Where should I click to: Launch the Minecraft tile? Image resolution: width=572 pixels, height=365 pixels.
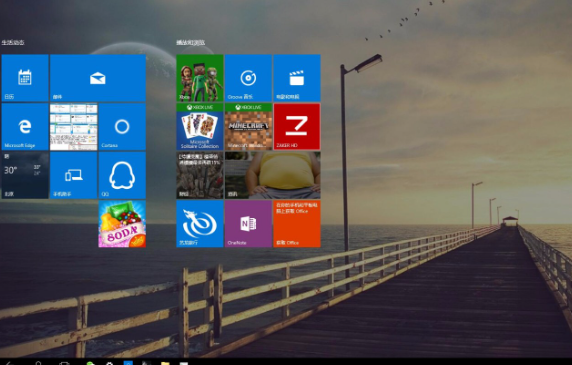pyautogui.click(x=248, y=127)
